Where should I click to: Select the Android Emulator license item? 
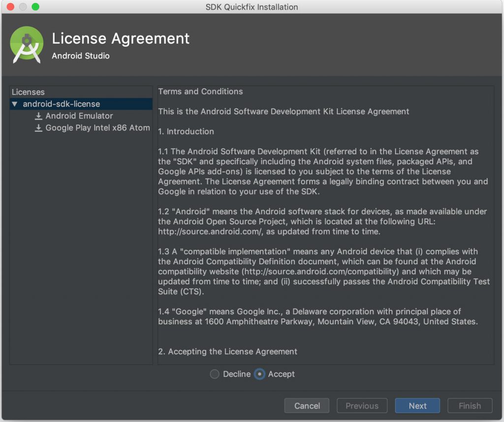pyautogui.click(x=79, y=116)
